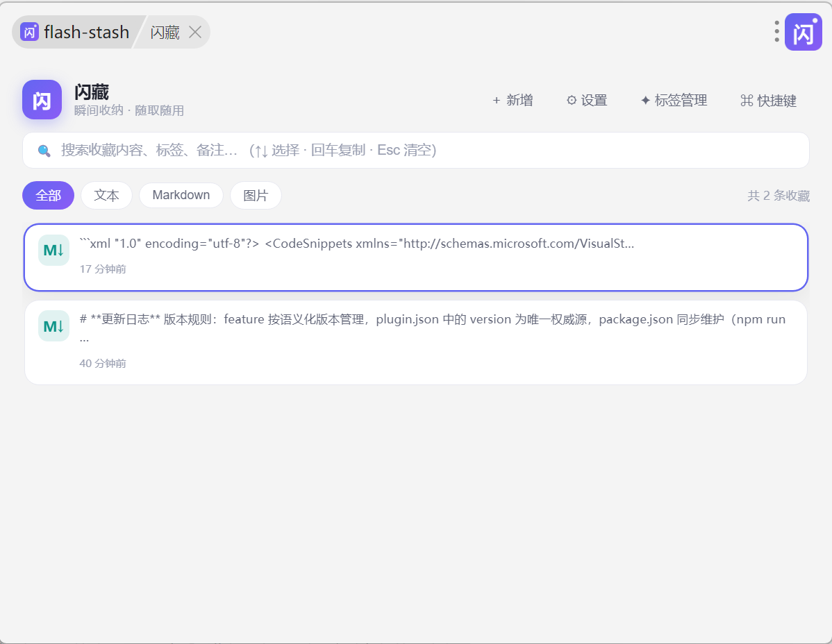
Task: Click 新增 to add a new item
Action: coord(513,100)
